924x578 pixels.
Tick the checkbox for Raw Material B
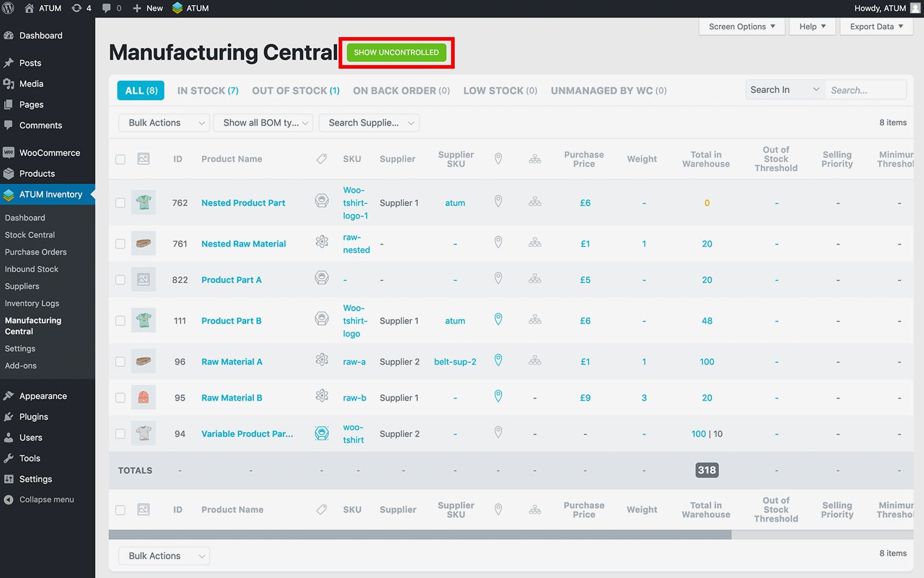(x=120, y=397)
